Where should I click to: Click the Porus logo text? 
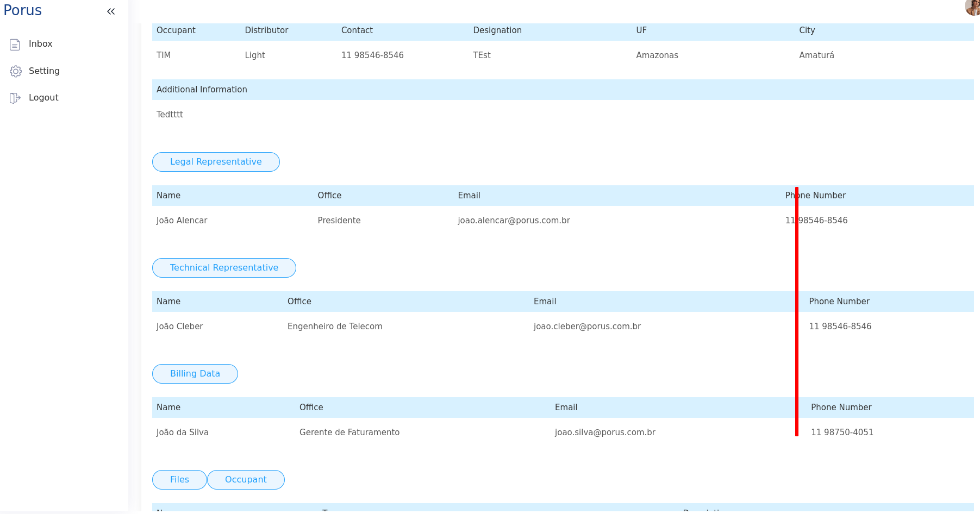tap(23, 10)
